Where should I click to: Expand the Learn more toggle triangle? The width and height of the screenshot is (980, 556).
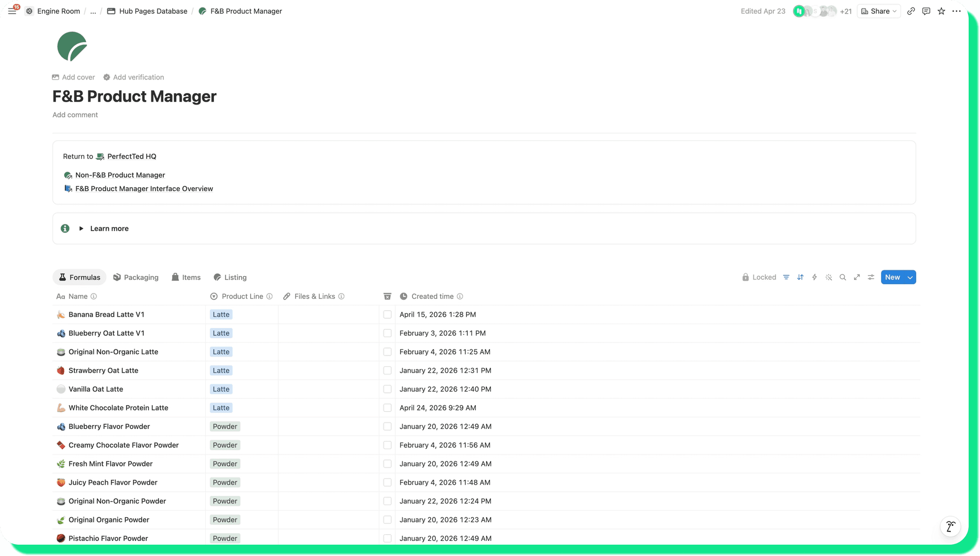pyautogui.click(x=81, y=228)
